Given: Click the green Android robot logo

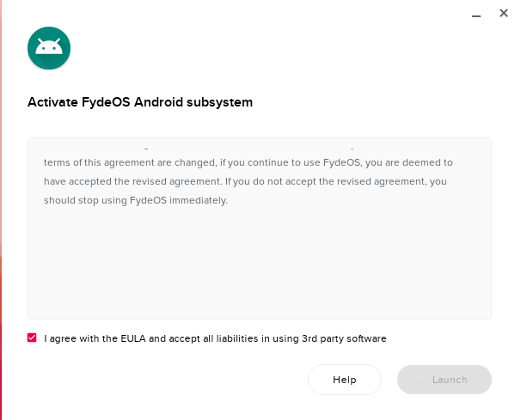Looking at the screenshot, I should (x=49, y=48).
